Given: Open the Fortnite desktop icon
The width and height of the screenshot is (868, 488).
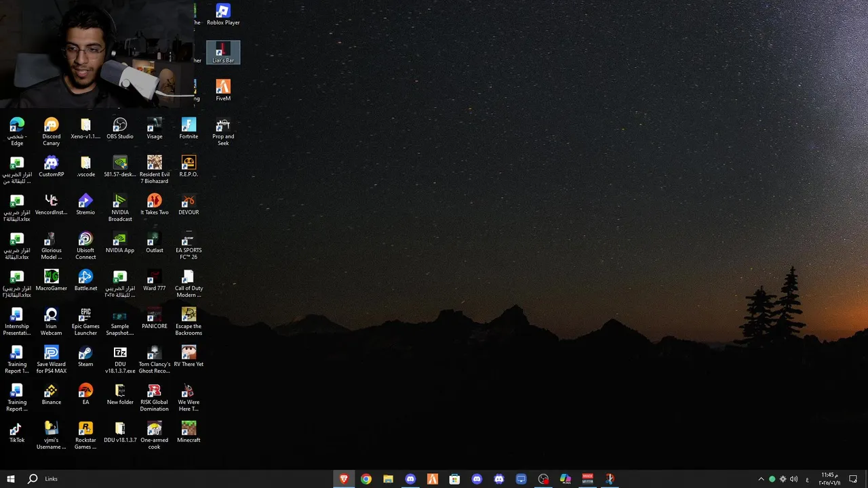Looking at the screenshot, I should pyautogui.click(x=189, y=128).
